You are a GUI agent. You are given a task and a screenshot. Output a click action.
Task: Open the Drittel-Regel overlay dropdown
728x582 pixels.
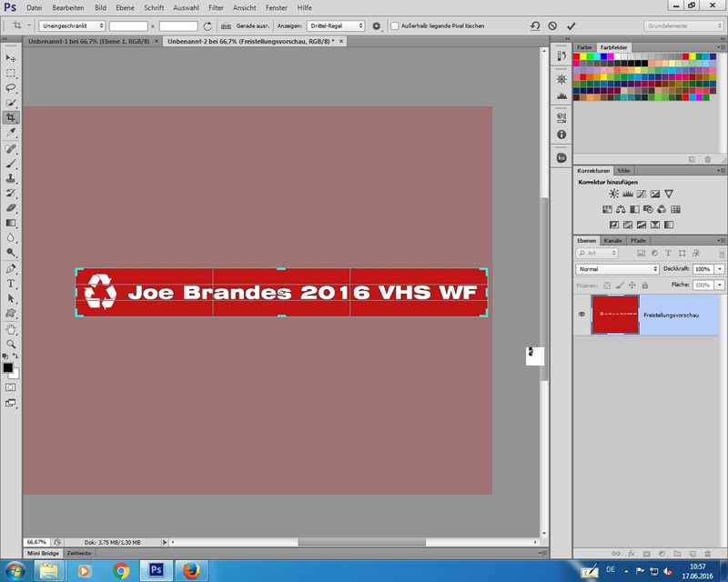335,26
